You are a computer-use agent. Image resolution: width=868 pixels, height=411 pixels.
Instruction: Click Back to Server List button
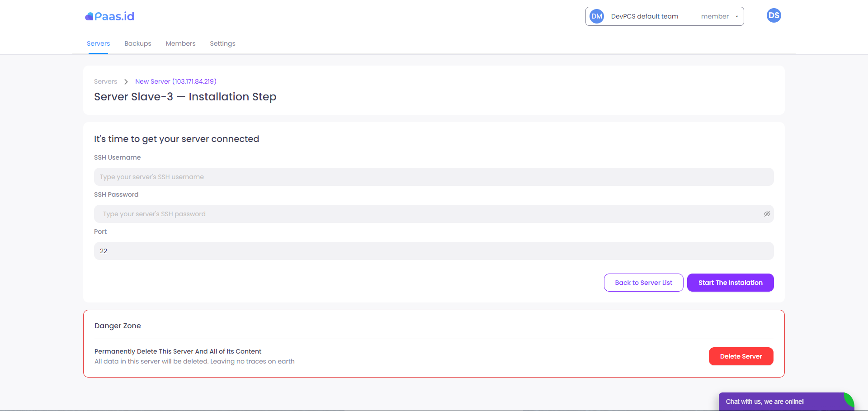pos(643,283)
